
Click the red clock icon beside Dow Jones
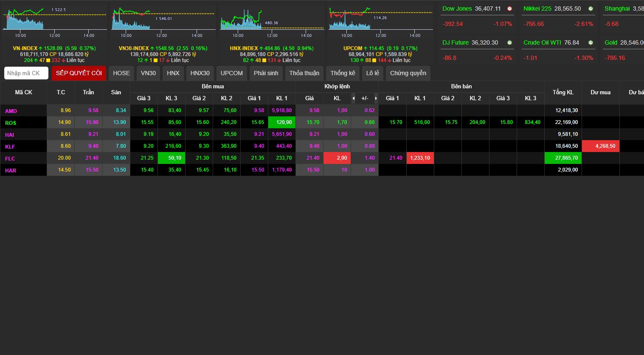(x=509, y=9)
